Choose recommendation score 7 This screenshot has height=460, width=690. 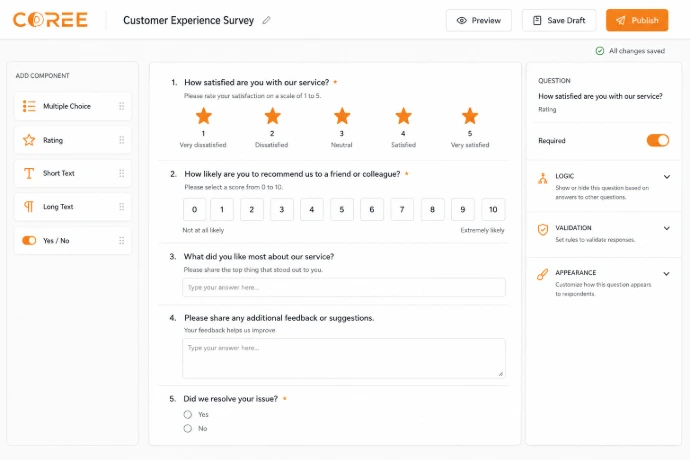[x=402, y=209]
